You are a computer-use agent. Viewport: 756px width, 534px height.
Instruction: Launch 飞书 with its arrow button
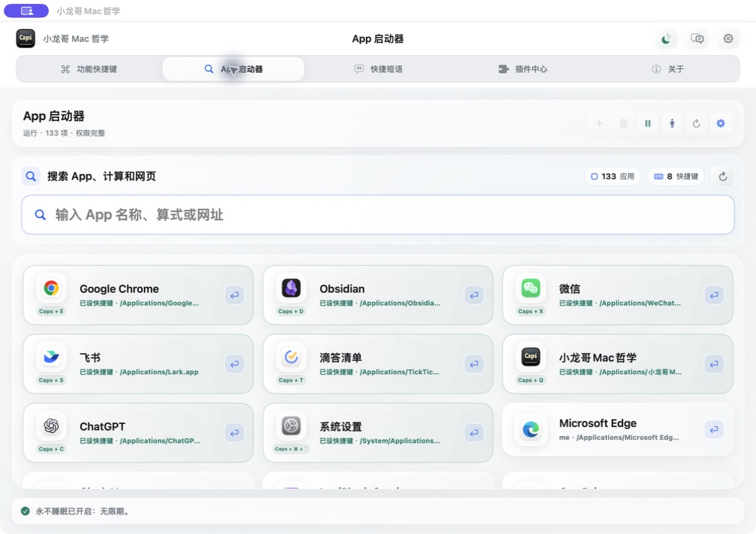pyautogui.click(x=234, y=364)
